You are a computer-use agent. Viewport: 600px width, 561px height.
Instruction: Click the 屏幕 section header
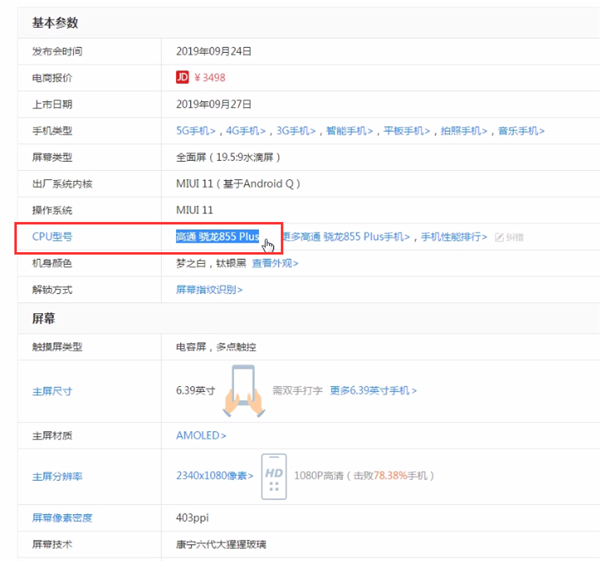point(44,318)
